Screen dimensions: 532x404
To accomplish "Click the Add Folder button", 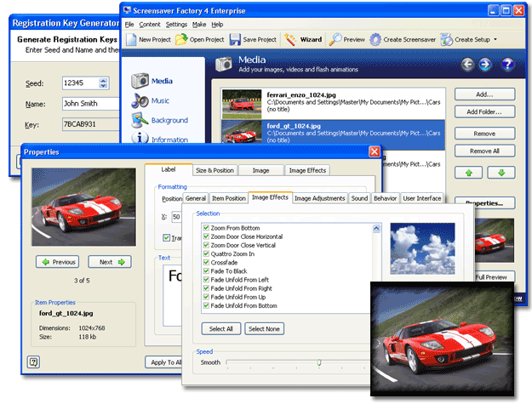I will click(483, 111).
